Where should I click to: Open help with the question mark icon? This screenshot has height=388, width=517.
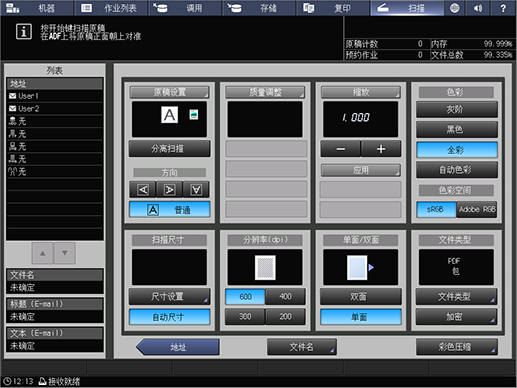503,8
